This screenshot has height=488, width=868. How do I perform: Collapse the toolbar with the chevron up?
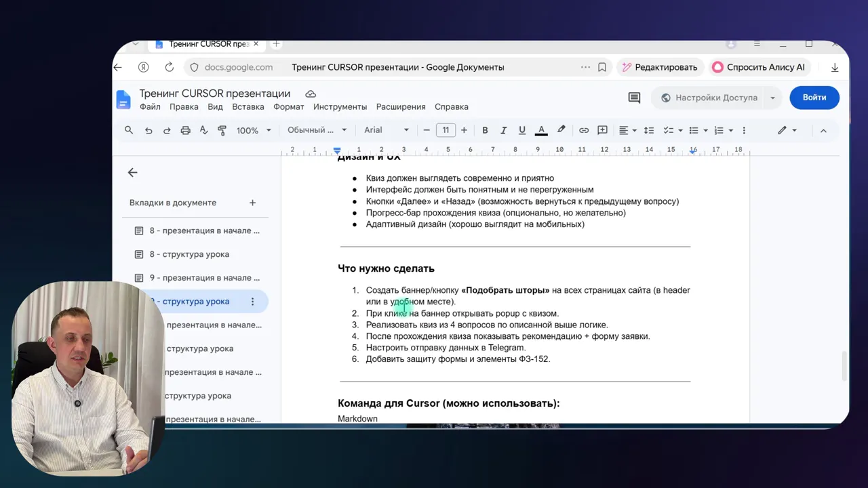(x=823, y=130)
